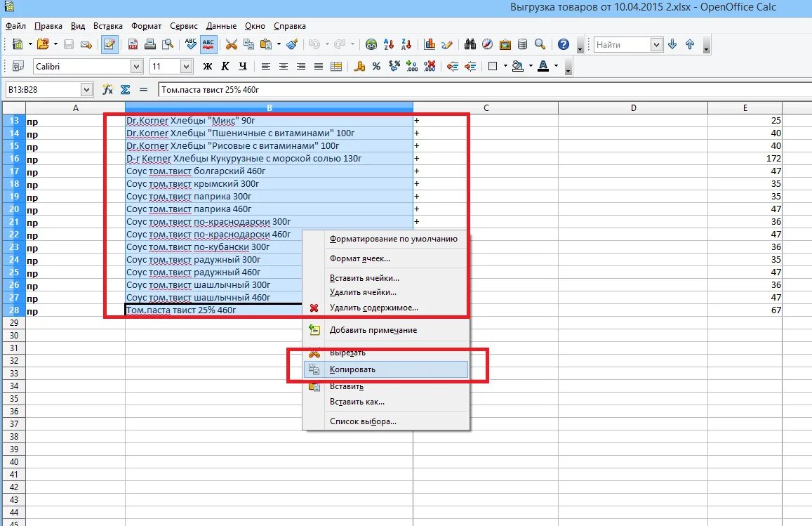
Task: Toggle AutoSpellcheck
Action: pos(208,44)
